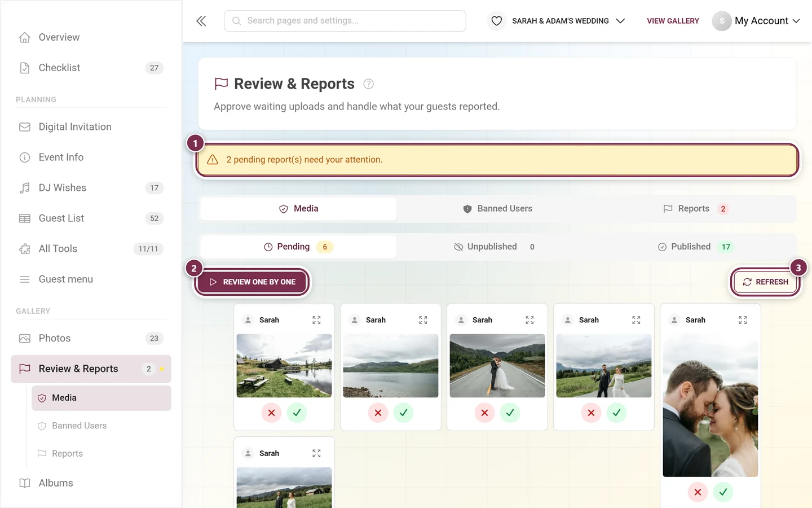Go to Overview in sidebar
This screenshot has width=812, height=508.
[90, 37]
